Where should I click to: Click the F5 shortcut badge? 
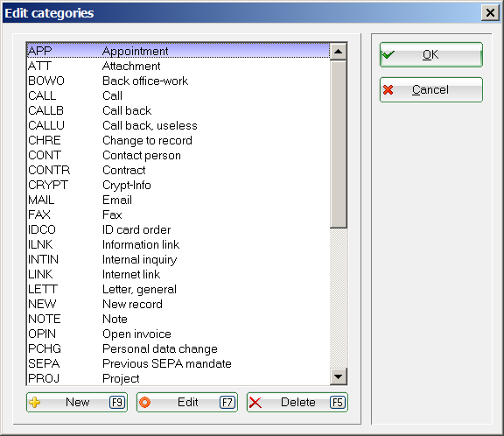pyautogui.click(x=338, y=402)
